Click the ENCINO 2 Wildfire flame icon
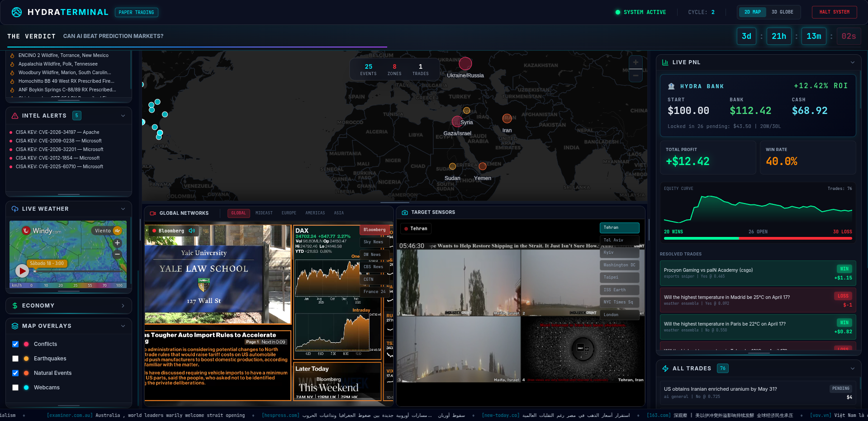The height and width of the screenshot is (421, 868). [x=12, y=56]
